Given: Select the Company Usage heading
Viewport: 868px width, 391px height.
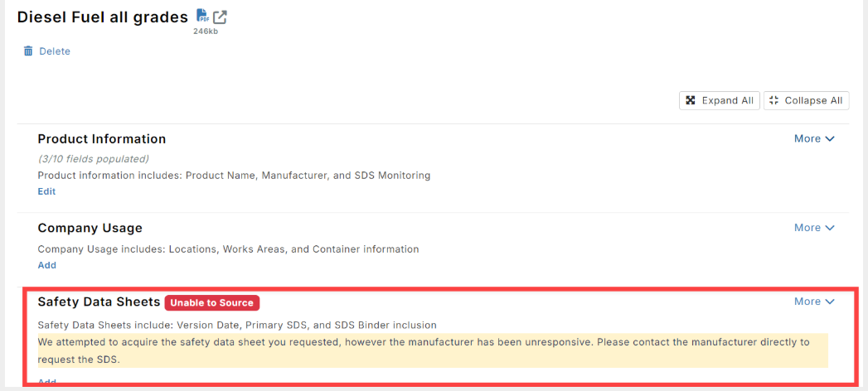Looking at the screenshot, I should 90,228.
